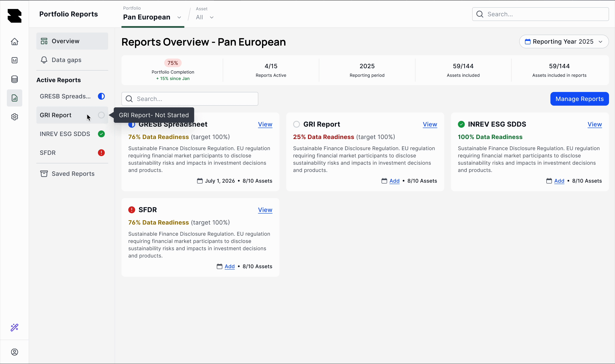Click the GRESB Spreadsheet half-filled status icon
This screenshot has height=364, width=615.
[x=101, y=96]
